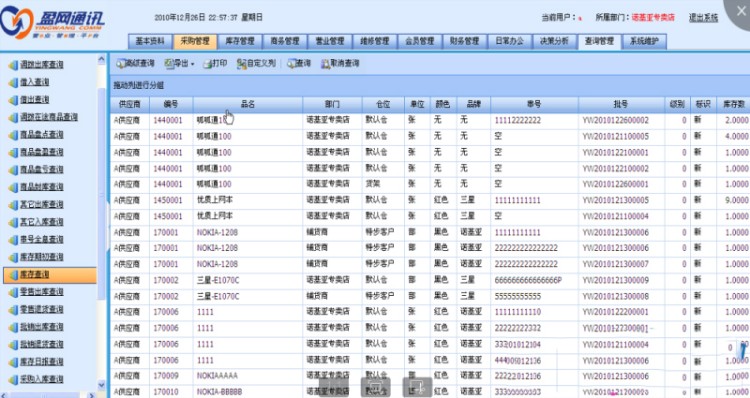Click sidebar scroll up arrow

101,59
